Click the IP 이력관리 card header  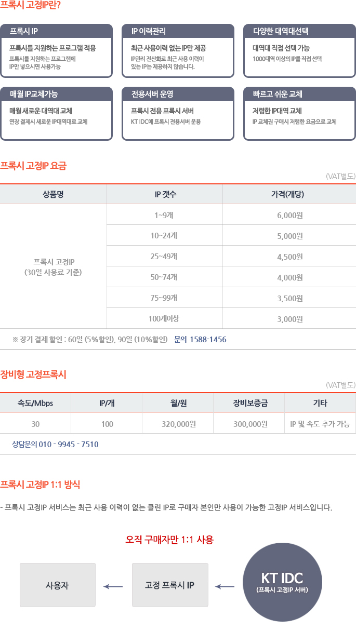pos(178,31)
